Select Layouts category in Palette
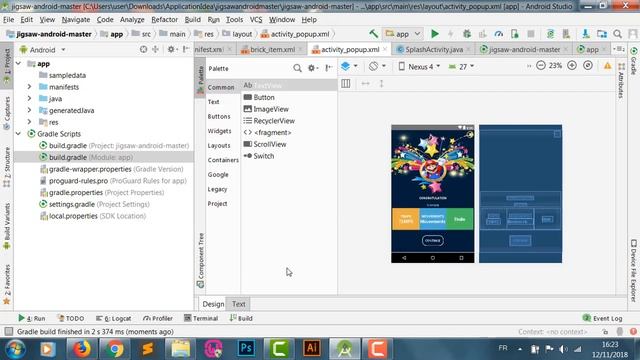The image size is (640, 360). tap(219, 145)
